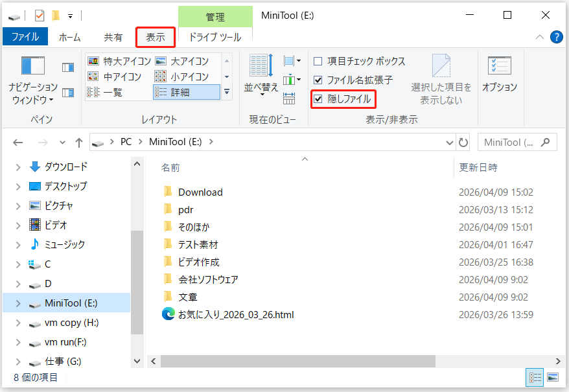Open the help question mark icon

tap(556, 37)
